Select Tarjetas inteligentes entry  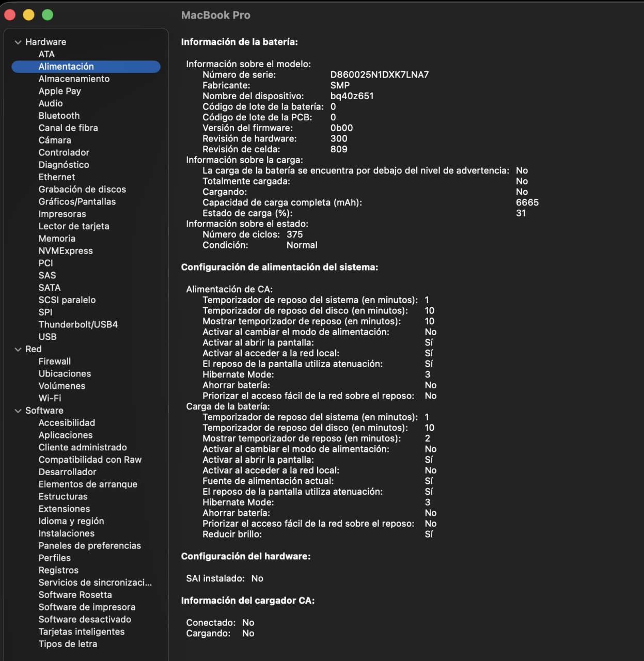[x=82, y=632]
